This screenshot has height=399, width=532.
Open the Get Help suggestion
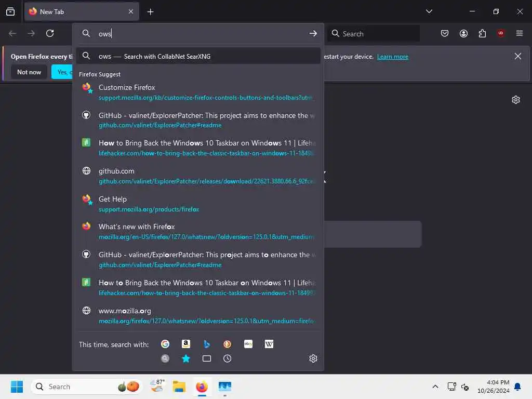coord(198,204)
